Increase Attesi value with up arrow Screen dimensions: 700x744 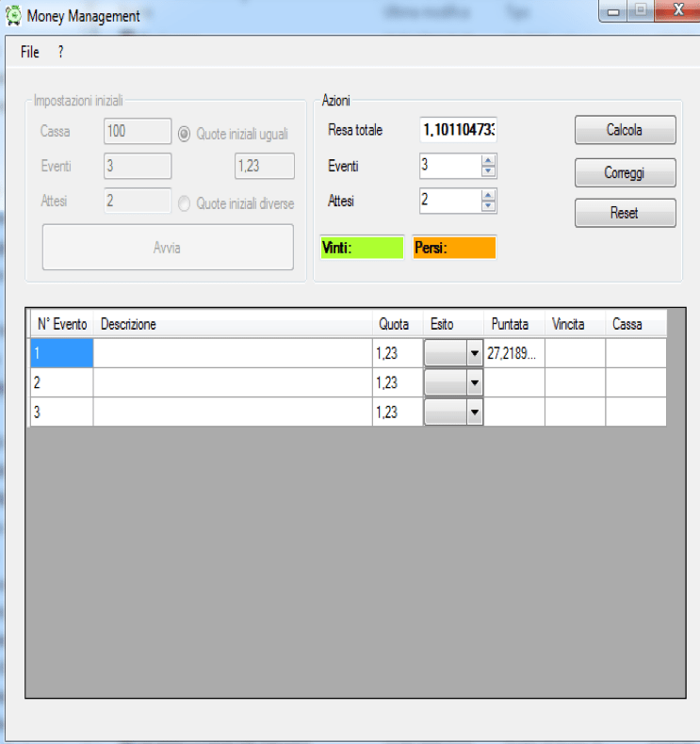click(x=488, y=195)
